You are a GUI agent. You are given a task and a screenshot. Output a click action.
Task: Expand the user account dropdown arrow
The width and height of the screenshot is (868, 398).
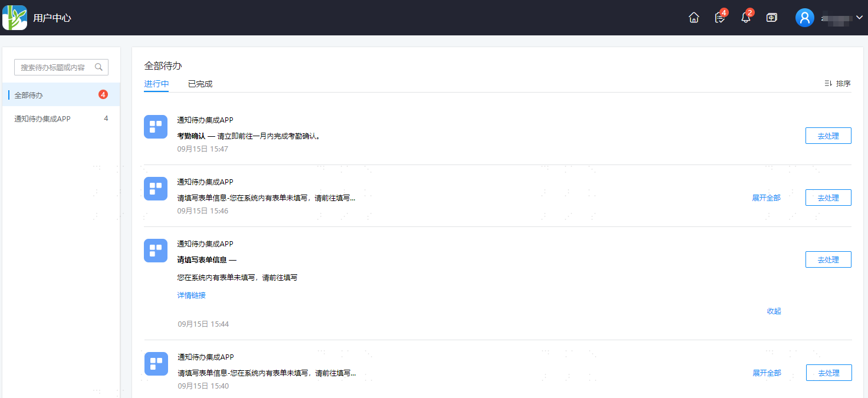pos(859,18)
